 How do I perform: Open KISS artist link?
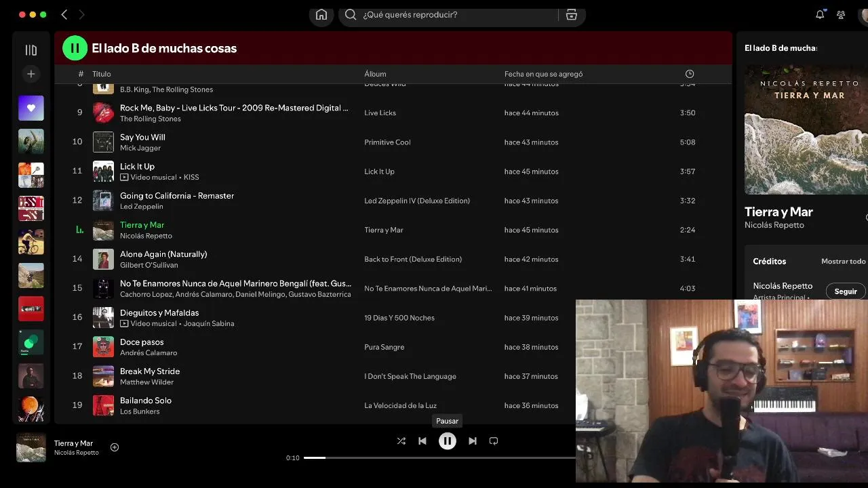(x=191, y=177)
